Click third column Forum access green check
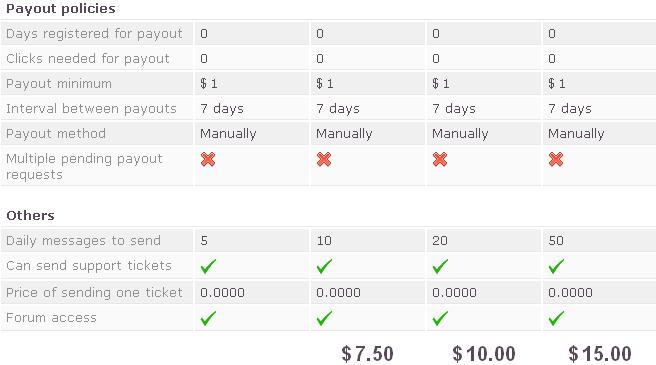The width and height of the screenshot is (656, 365). 440,318
